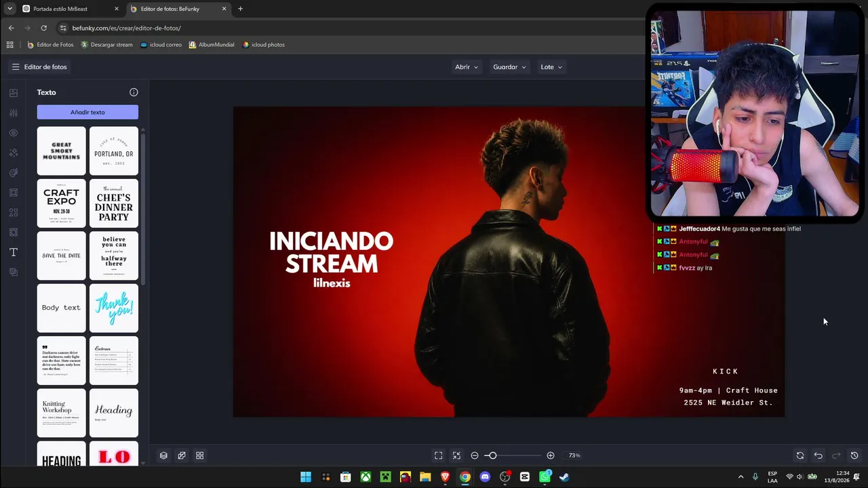Choose the Craft Expo text template
Viewport: 868px width, 488px height.
pos(62,203)
